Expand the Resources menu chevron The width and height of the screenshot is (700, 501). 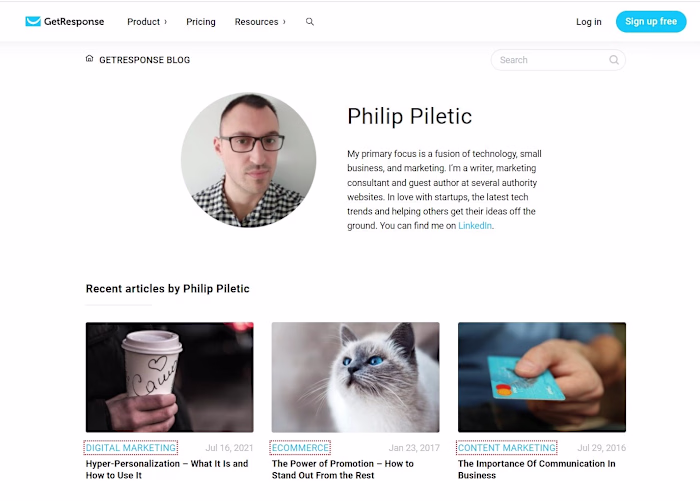click(x=284, y=21)
